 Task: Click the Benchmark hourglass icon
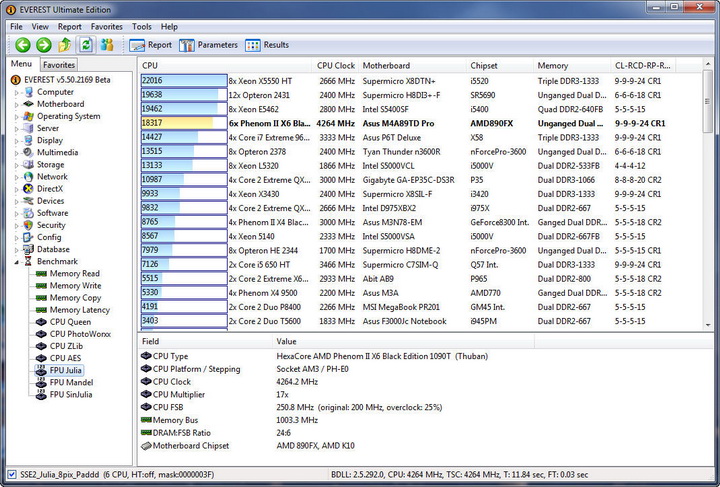point(28,261)
